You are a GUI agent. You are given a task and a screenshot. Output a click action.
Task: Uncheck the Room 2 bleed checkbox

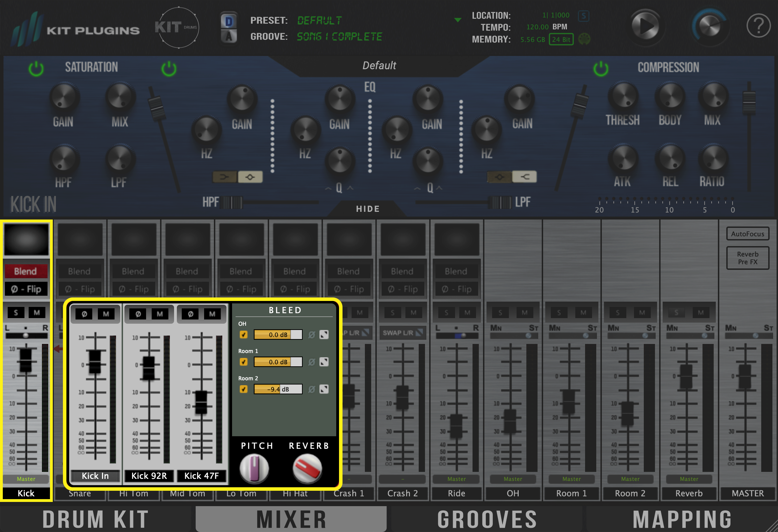tap(244, 389)
